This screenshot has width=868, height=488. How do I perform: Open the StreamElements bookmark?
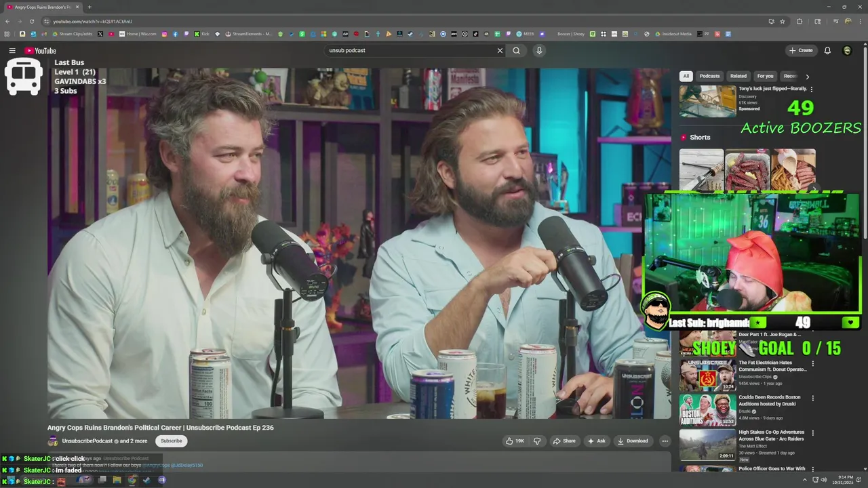click(249, 34)
